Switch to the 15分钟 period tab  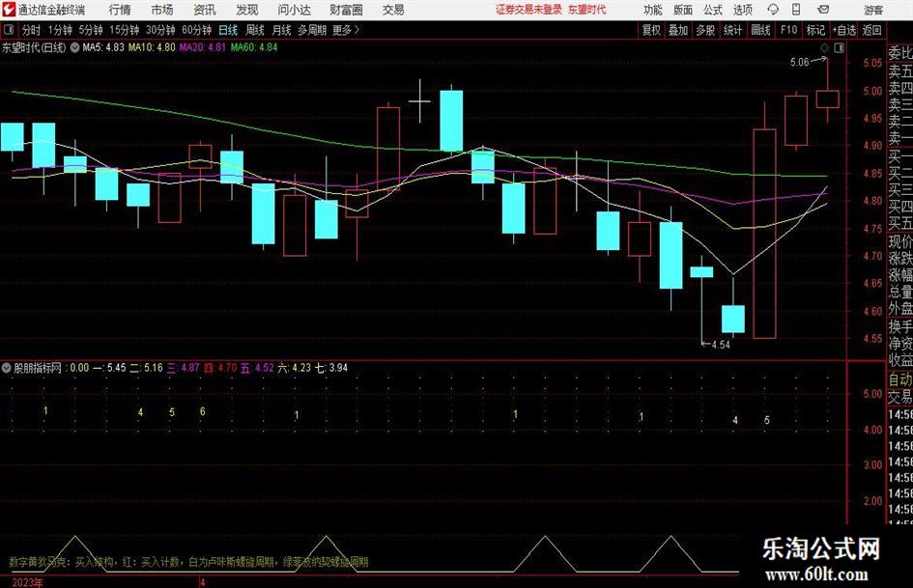pyautogui.click(x=125, y=30)
